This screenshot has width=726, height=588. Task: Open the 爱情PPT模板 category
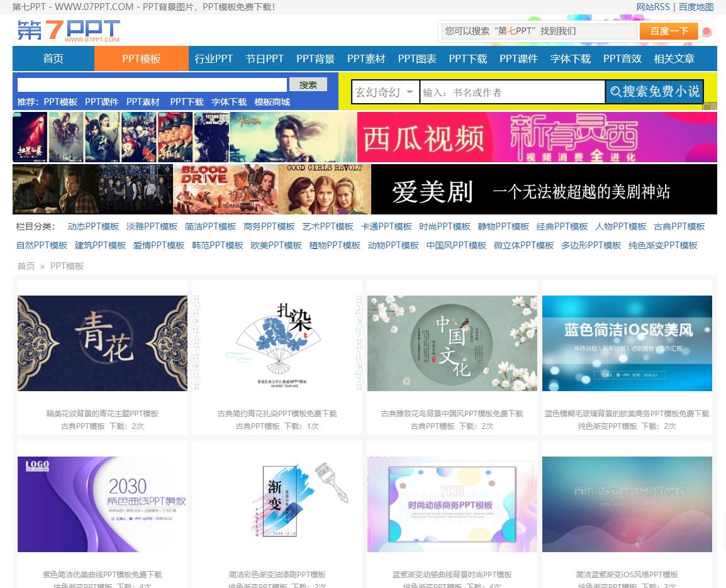pos(159,245)
